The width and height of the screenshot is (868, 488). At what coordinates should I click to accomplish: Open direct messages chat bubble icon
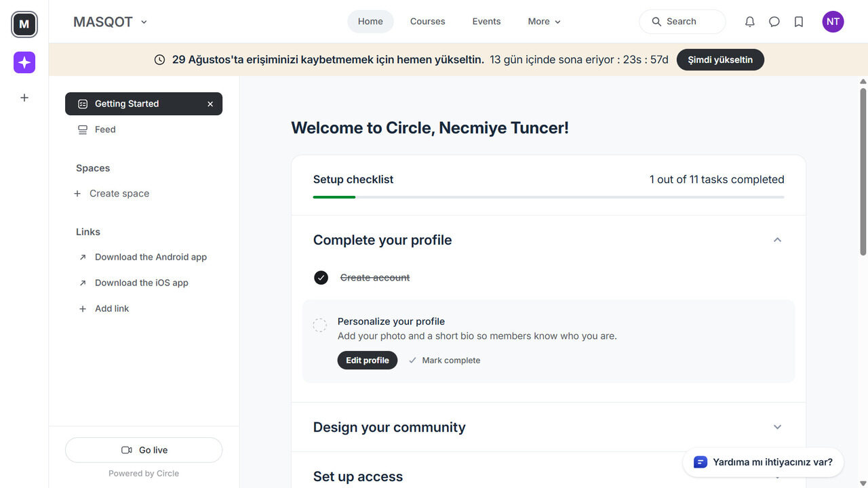tap(774, 22)
